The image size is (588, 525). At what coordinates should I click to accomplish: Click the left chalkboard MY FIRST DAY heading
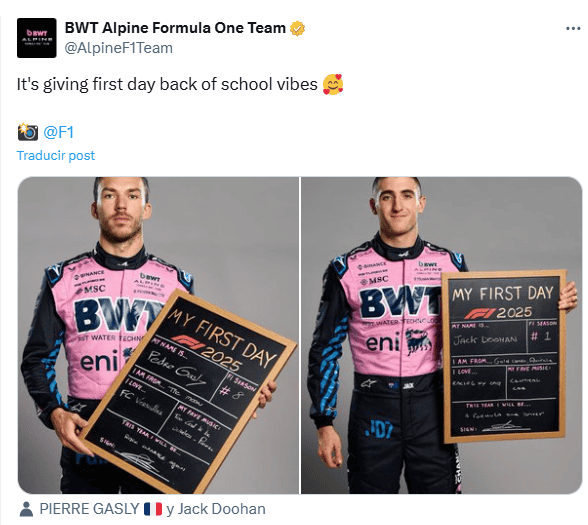(222, 338)
